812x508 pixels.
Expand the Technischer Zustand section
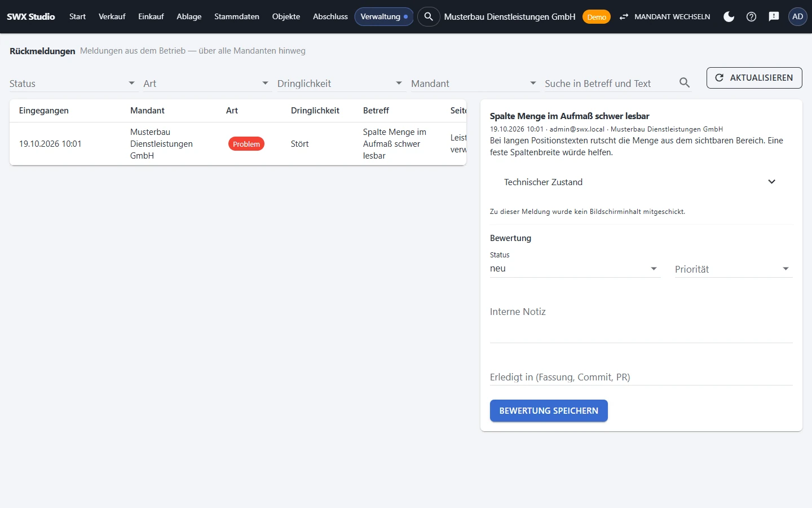(x=641, y=182)
